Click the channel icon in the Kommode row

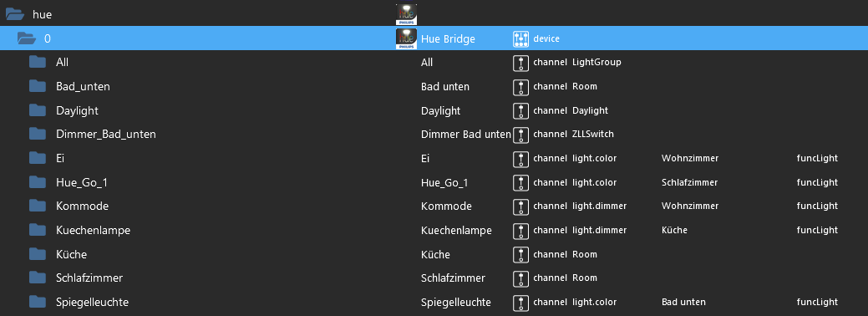coord(521,206)
